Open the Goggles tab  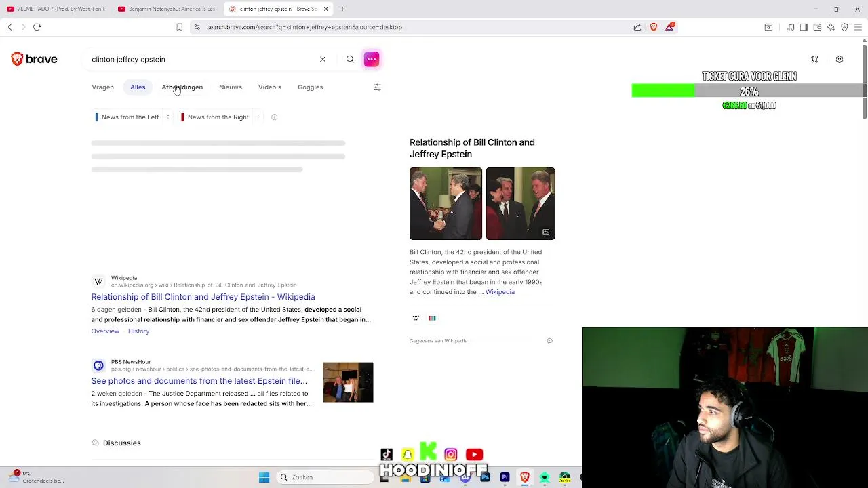[311, 87]
